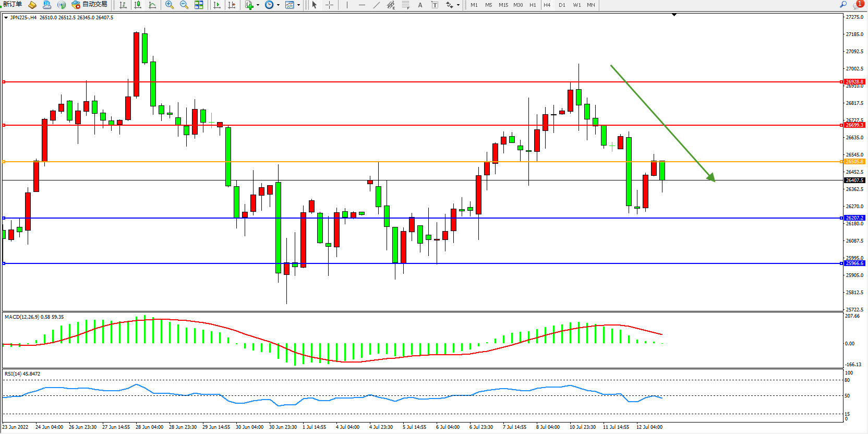Choose the text label tool
Image resolution: width=868 pixels, height=434 pixels.
click(x=420, y=5)
